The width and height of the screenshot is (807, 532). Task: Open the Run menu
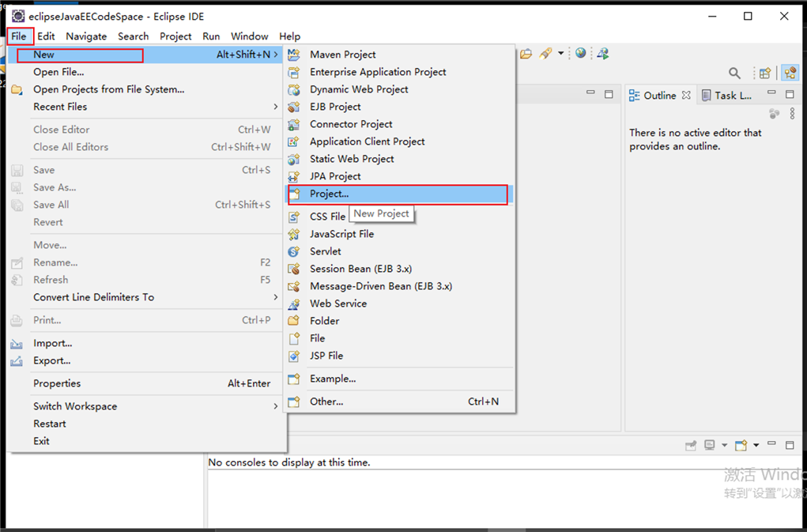click(211, 36)
